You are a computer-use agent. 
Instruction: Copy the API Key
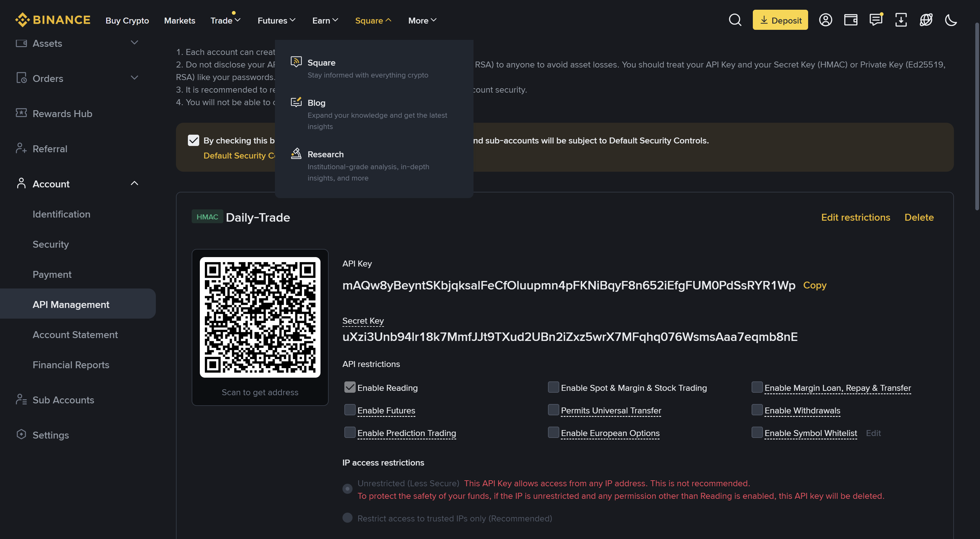click(814, 285)
